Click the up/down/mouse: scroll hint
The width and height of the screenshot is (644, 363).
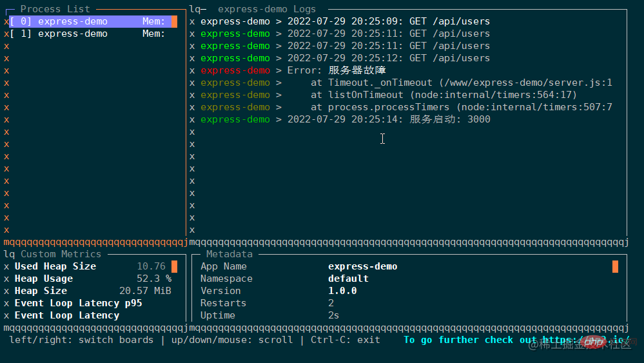point(232,340)
